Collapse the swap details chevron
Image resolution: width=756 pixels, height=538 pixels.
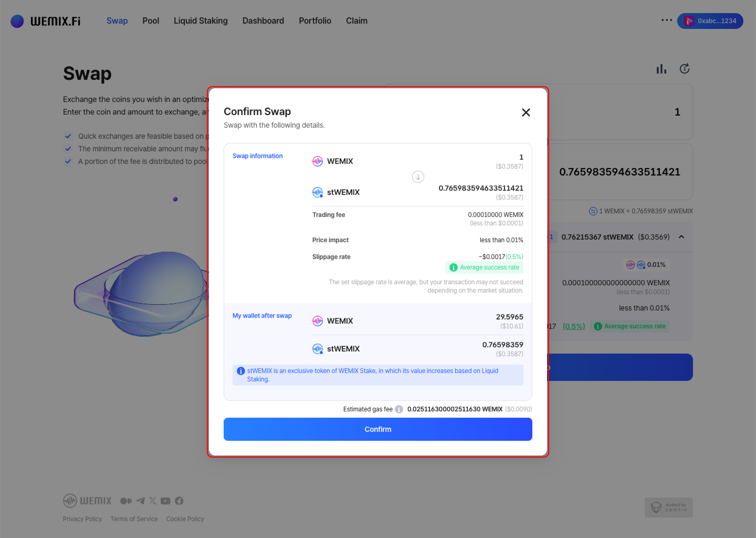point(681,237)
